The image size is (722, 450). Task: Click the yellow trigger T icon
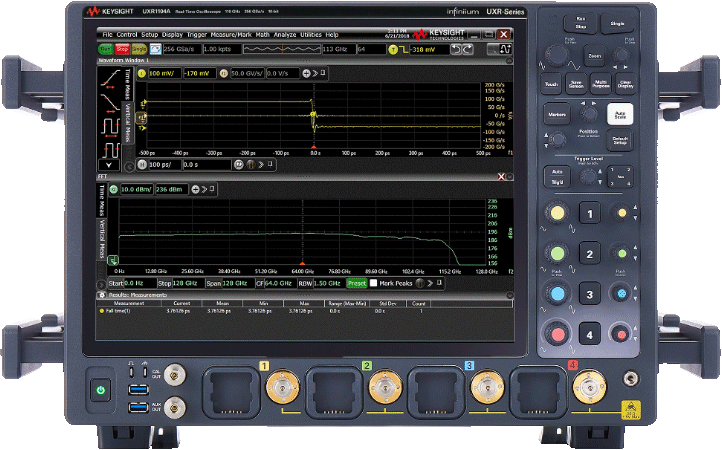(x=393, y=49)
